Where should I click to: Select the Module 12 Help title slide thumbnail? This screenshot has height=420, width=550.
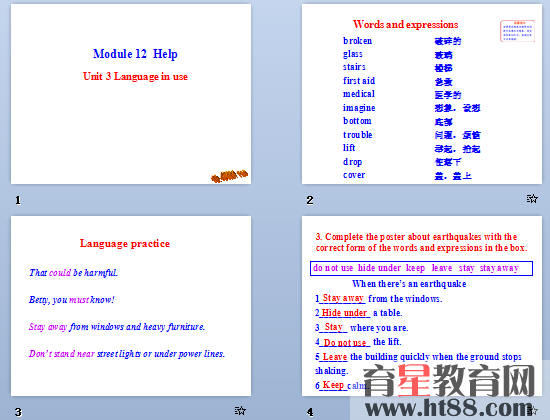click(131, 94)
